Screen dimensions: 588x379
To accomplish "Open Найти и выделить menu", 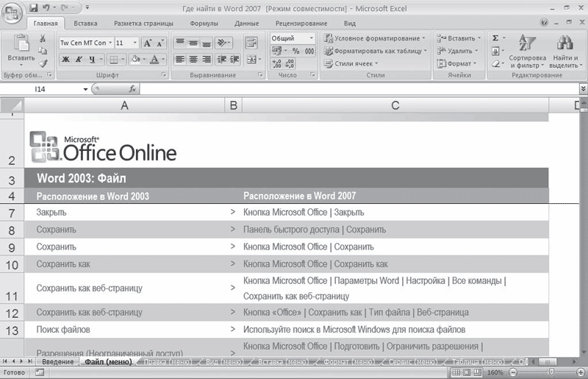I will [x=565, y=51].
